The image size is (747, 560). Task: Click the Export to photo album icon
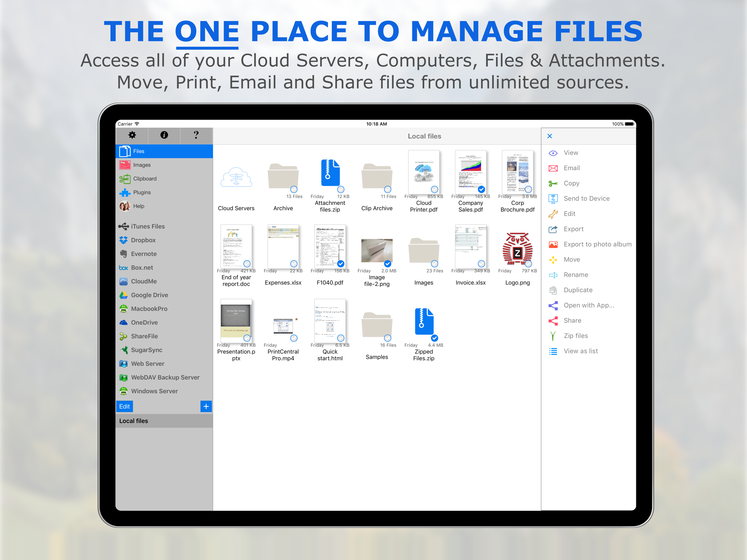coord(553,244)
